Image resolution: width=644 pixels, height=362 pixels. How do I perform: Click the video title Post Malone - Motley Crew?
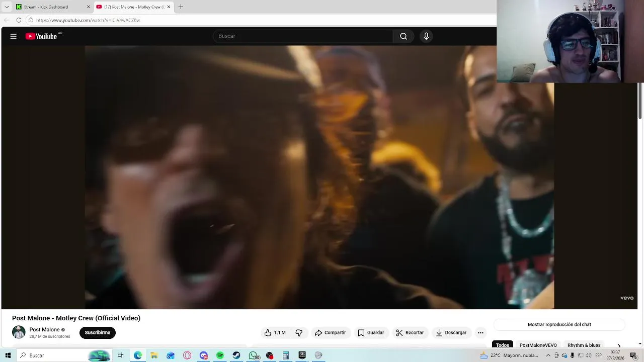[x=76, y=318]
